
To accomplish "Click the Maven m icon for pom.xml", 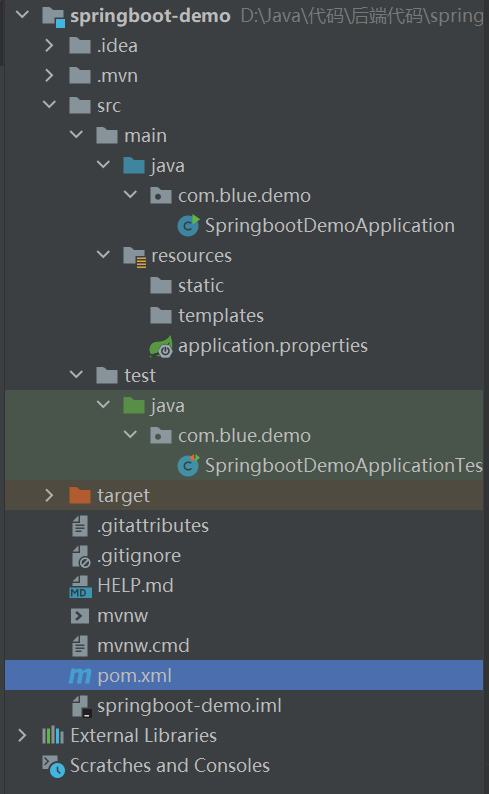I will point(80,676).
